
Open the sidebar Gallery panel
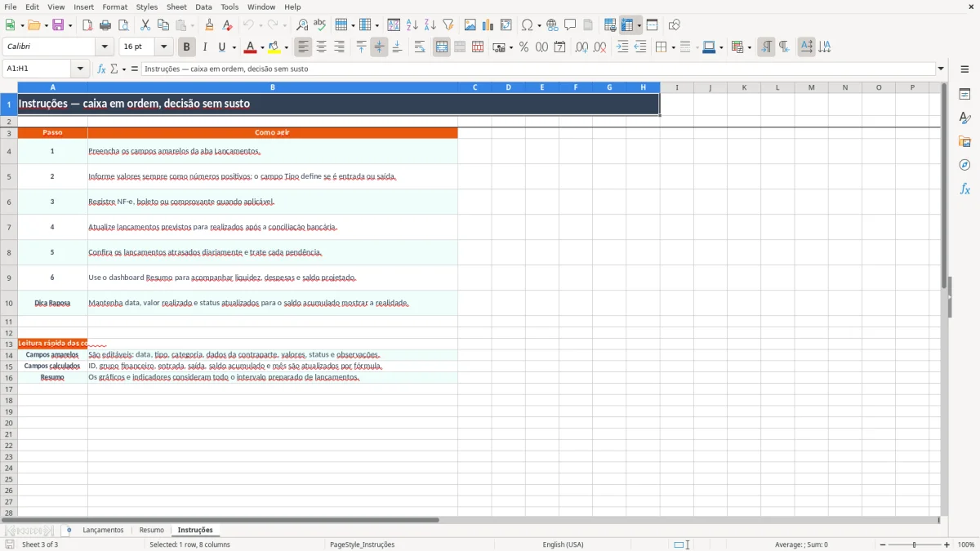pyautogui.click(x=964, y=142)
